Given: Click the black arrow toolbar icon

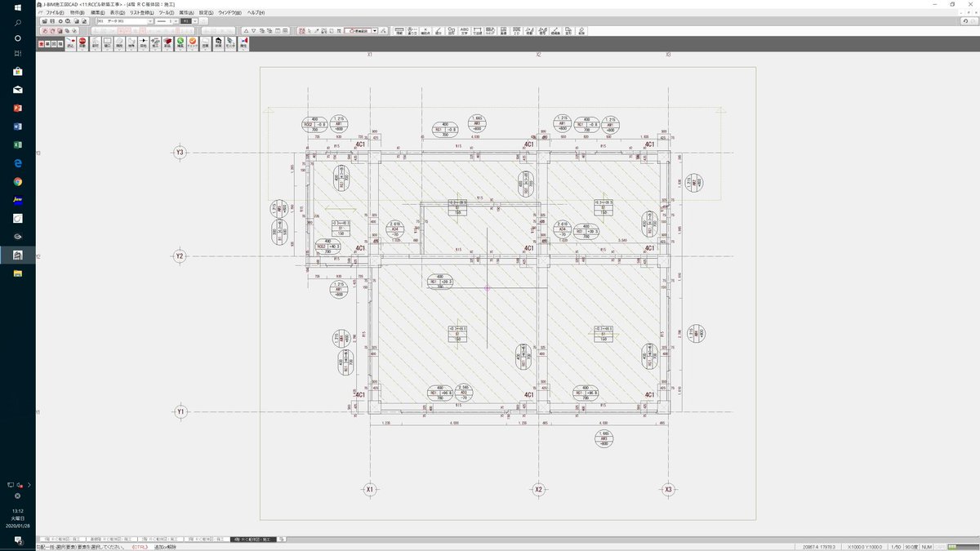Looking at the screenshot, I should click(144, 42).
